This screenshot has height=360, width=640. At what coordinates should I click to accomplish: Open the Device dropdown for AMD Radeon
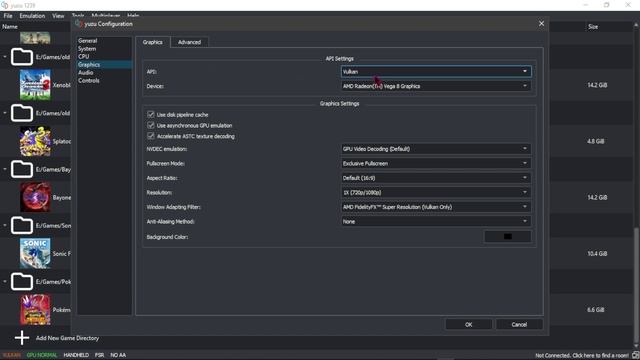pos(436,86)
